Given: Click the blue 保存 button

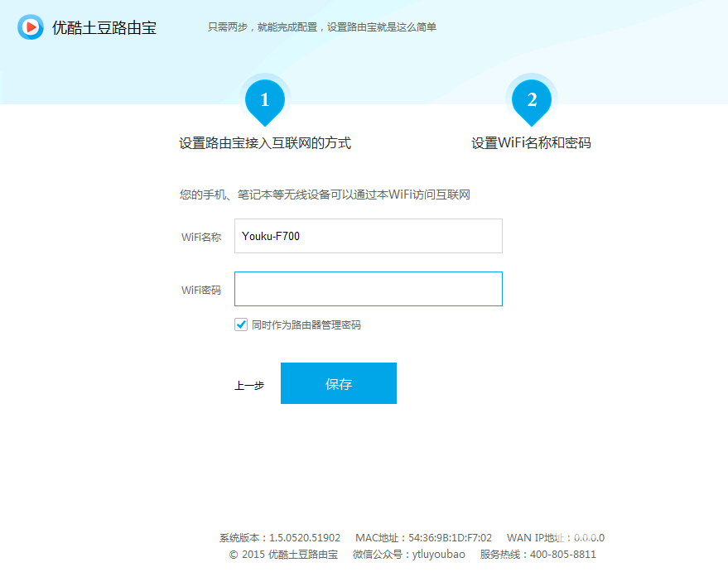Looking at the screenshot, I should click(x=339, y=383).
